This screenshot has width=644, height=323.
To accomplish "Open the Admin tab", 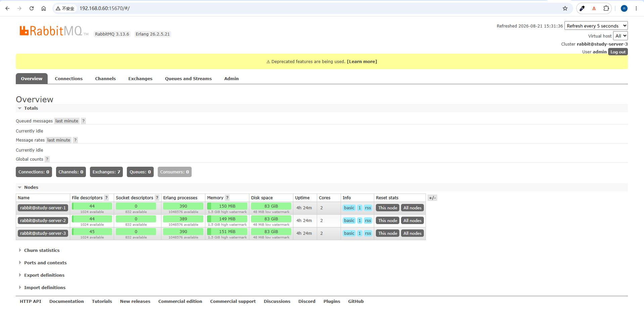I will click(x=232, y=79).
